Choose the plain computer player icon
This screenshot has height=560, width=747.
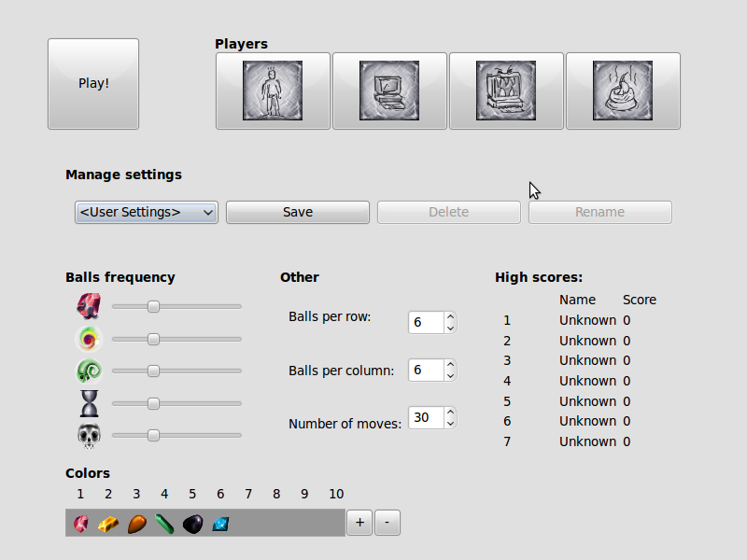click(389, 91)
